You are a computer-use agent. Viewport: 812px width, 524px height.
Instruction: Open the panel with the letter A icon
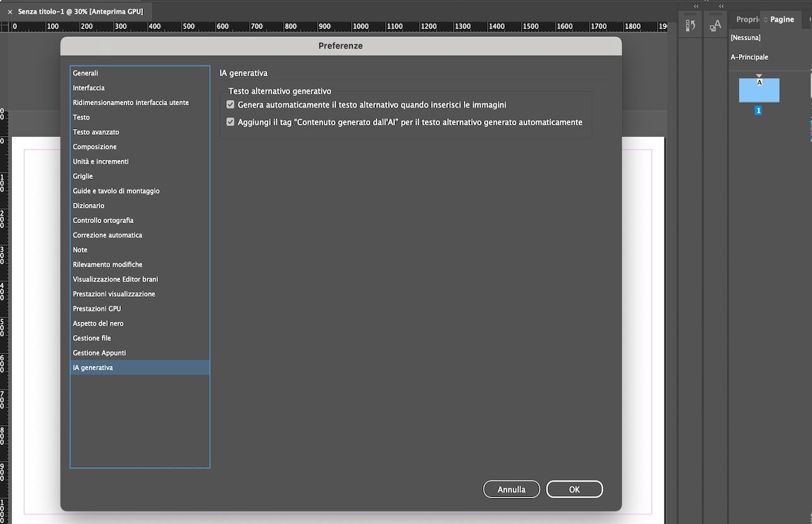[x=716, y=25]
